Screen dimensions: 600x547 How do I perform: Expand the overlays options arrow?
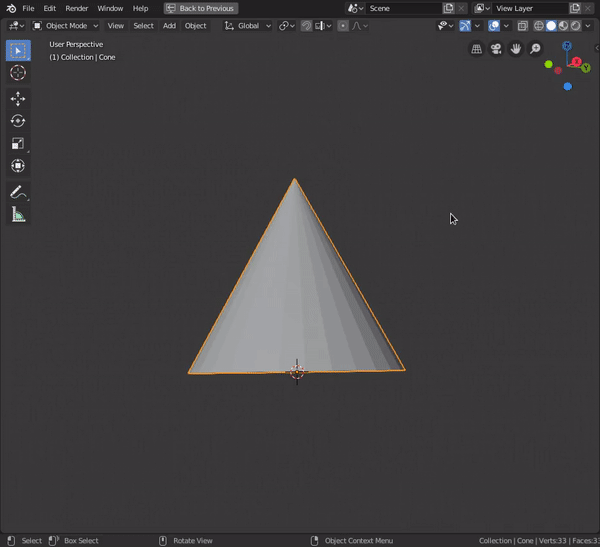[506, 26]
